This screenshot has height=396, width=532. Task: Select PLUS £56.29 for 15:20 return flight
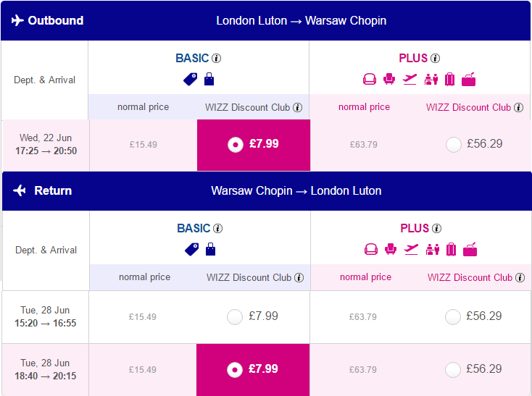point(453,317)
